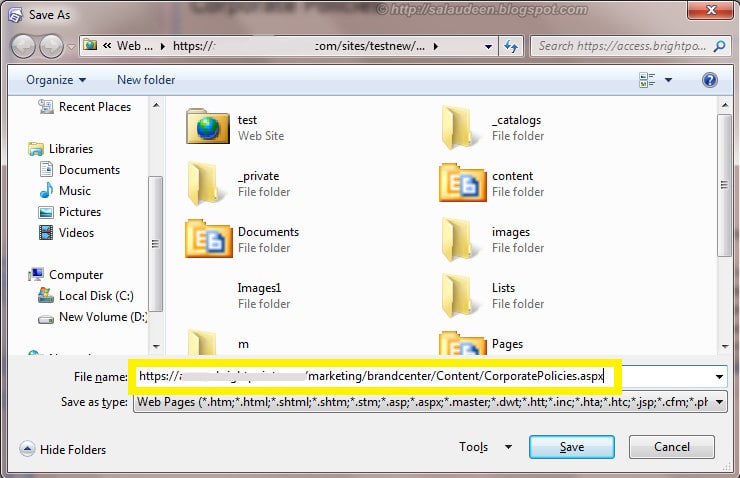Select the m folder icon
Image resolution: width=740 pixels, height=478 pixels.
coord(202,342)
